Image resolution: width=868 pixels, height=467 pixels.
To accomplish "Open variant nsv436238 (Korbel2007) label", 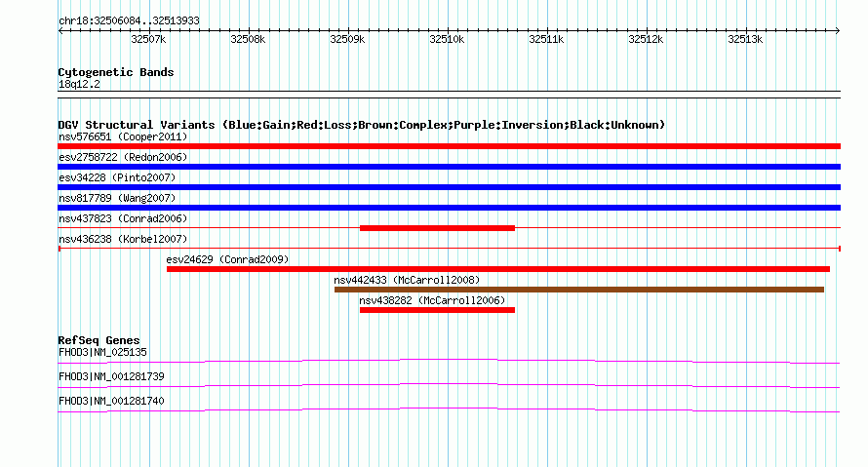I will (x=123, y=239).
